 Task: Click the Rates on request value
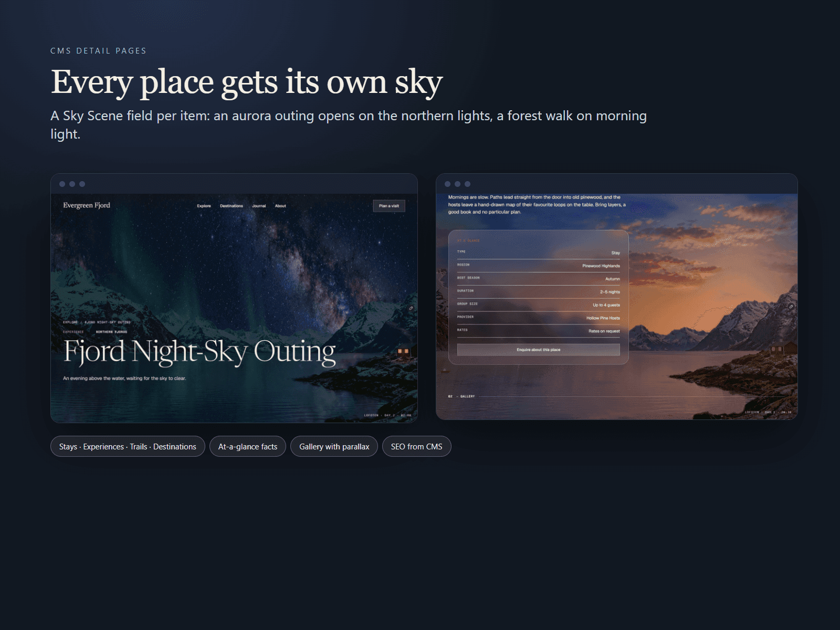pyautogui.click(x=604, y=331)
